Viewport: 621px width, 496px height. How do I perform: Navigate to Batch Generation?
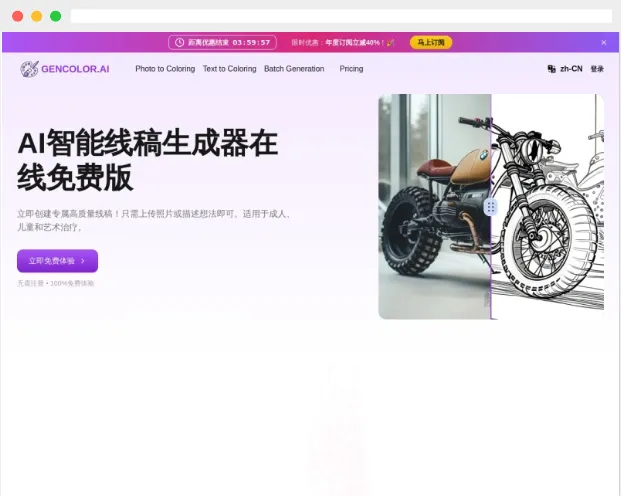(294, 69)
